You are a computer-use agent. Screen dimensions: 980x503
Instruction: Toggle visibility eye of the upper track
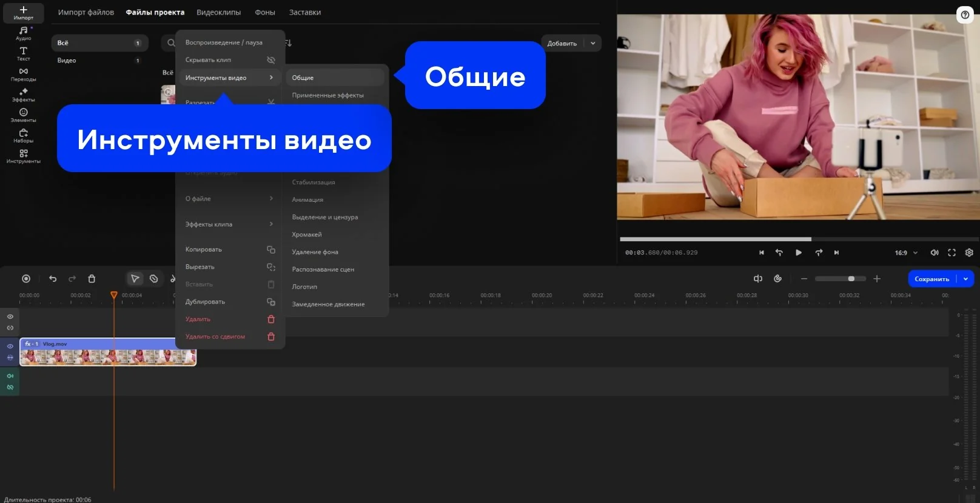click(10, 316)
